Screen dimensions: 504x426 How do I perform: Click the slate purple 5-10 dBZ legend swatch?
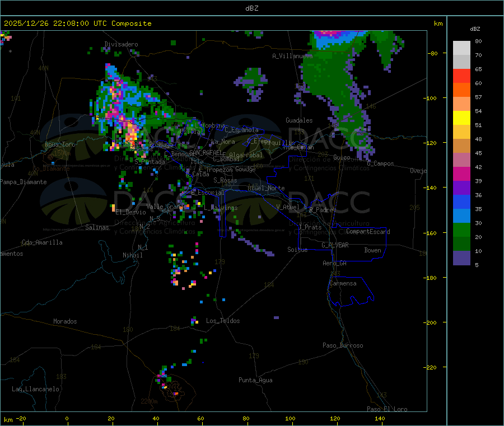point(461,258)
